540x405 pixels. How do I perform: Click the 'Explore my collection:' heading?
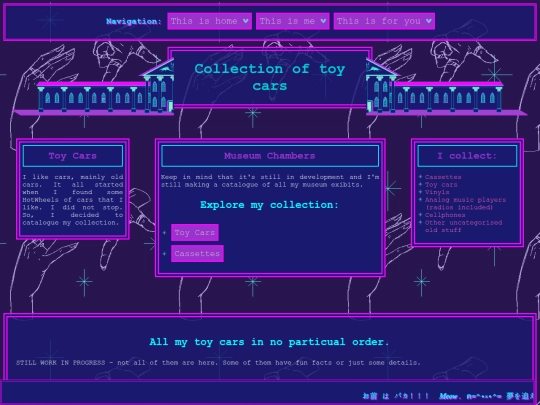269,205
